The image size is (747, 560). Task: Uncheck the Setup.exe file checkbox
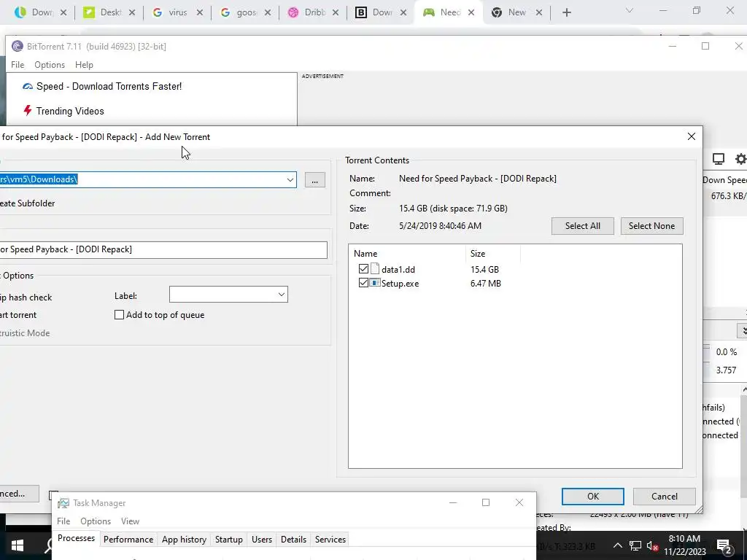tap(363, 283)
